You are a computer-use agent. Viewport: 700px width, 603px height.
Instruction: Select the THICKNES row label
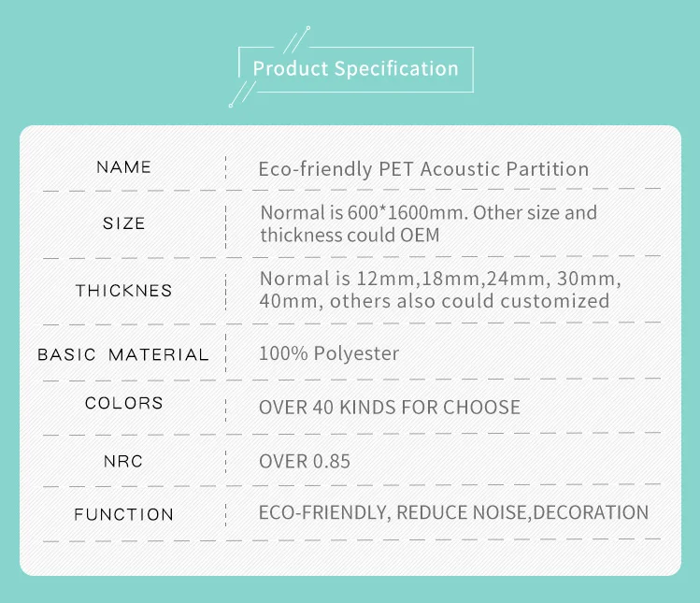(x=124, y=291)
